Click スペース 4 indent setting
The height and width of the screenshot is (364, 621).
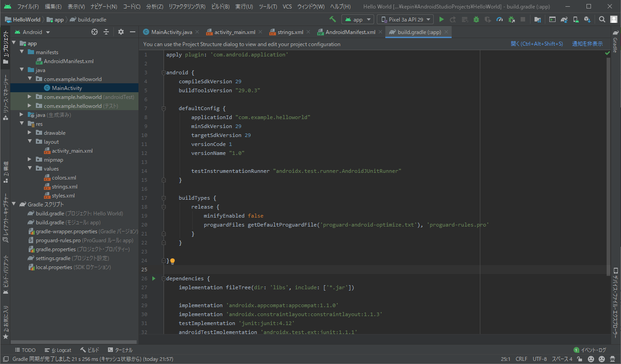pos(562,359)
